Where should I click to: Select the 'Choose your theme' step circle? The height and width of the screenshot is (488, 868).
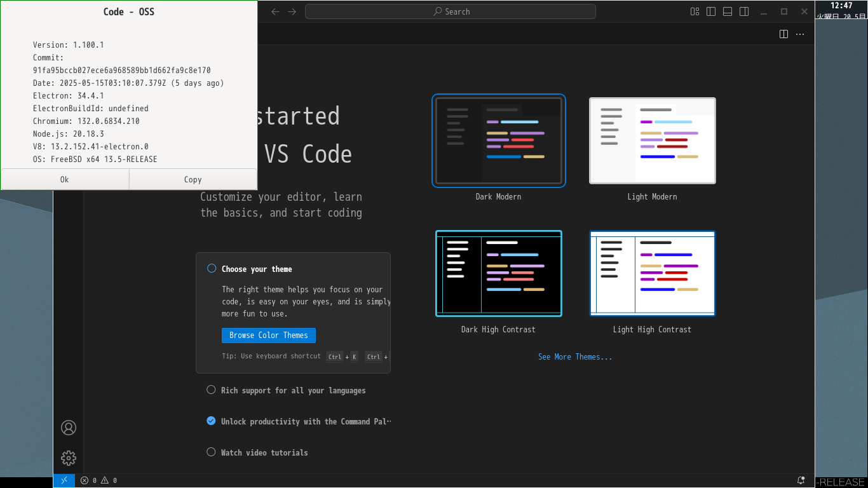tap(212, 268)
